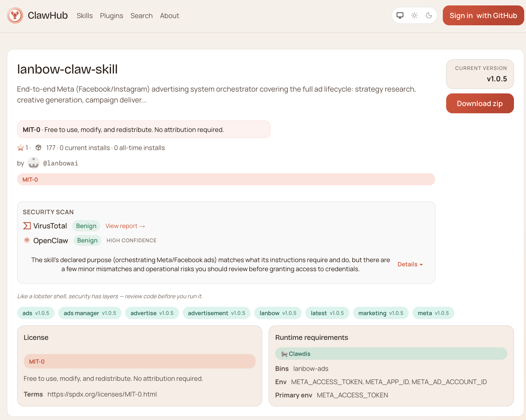The image size is (526, 420).
Task: Click the lanbow-claw-skill title
Action: (x=68, y=69)
